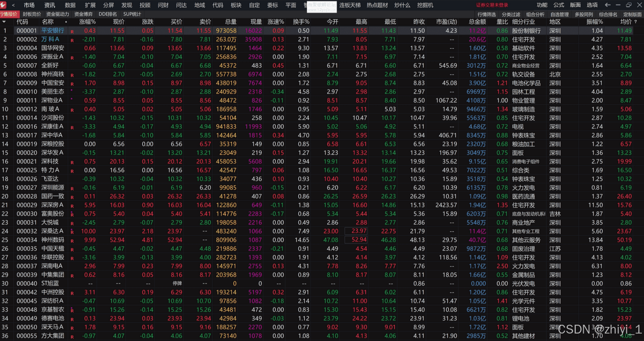Open the 发现 menu

(127, 5)
